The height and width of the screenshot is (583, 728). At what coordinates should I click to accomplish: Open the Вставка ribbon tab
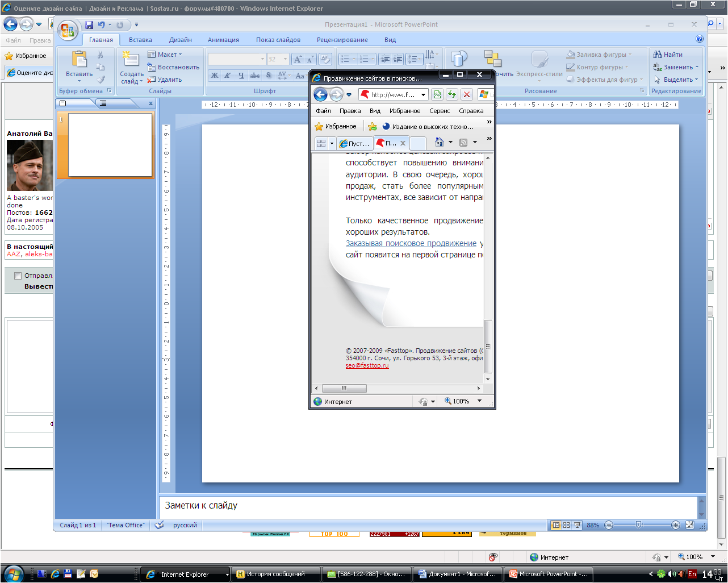click(x=140, y=40)
